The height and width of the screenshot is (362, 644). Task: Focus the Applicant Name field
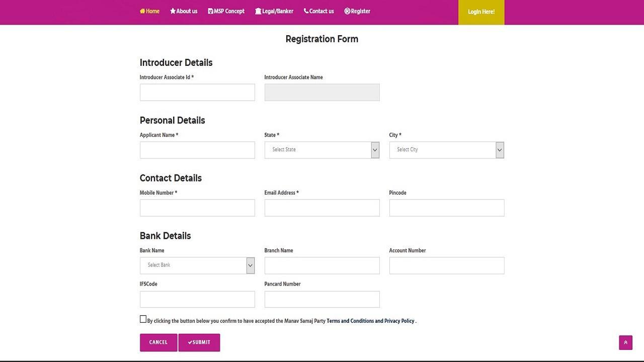[197, 150]
